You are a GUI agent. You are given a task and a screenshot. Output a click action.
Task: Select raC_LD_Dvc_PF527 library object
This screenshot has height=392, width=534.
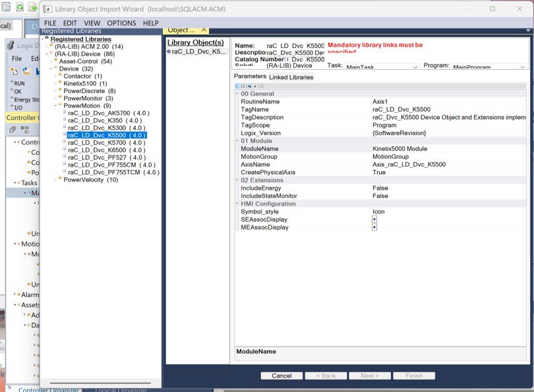(107, 157)
